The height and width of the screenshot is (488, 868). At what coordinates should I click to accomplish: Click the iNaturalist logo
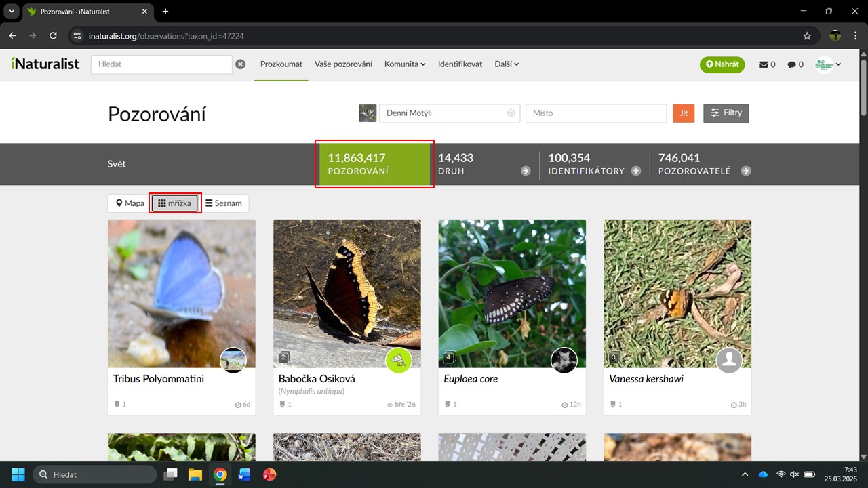pyautogui.click(x=45, y=64)
